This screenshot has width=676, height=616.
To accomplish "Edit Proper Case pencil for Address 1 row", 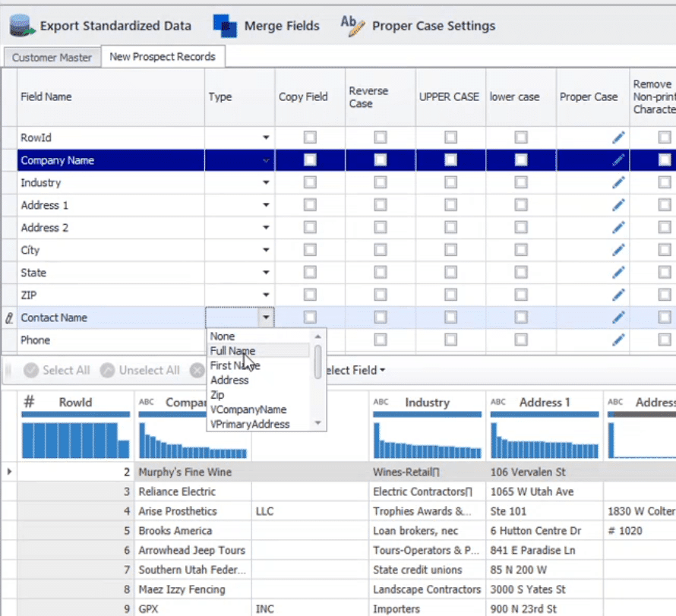I will (x=618, y=205).
